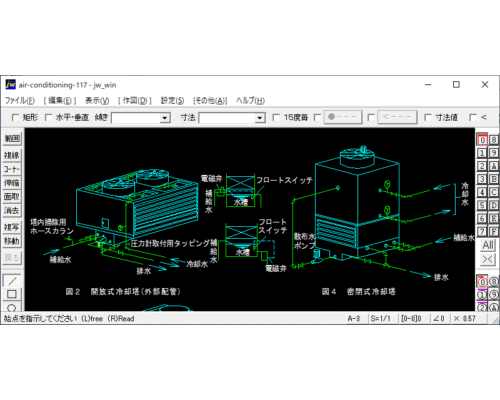Click the 範囲 range-select button
Viewport: 500px width, 400px height.
pos(12,138)
